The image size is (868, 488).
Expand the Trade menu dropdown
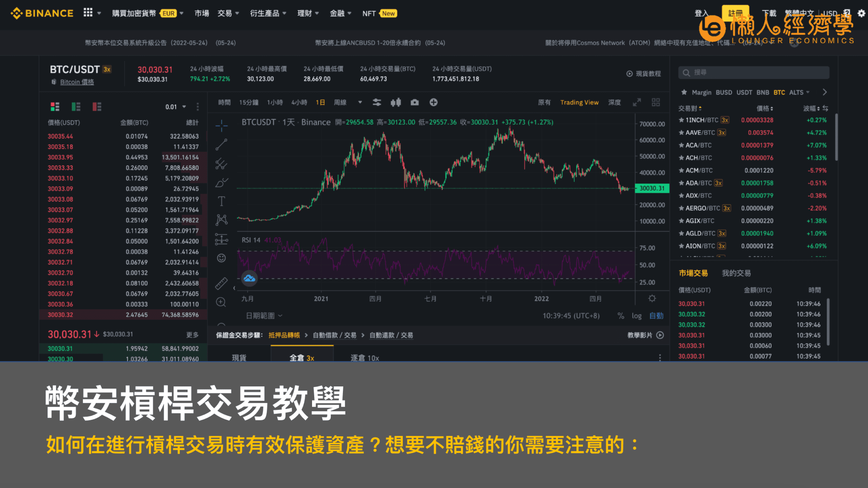pos(228,13)
